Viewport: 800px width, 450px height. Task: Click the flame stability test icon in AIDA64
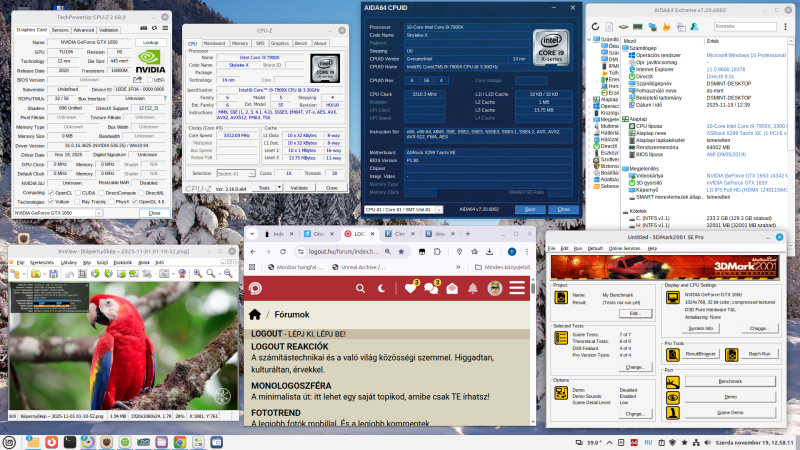coord(666,27)
